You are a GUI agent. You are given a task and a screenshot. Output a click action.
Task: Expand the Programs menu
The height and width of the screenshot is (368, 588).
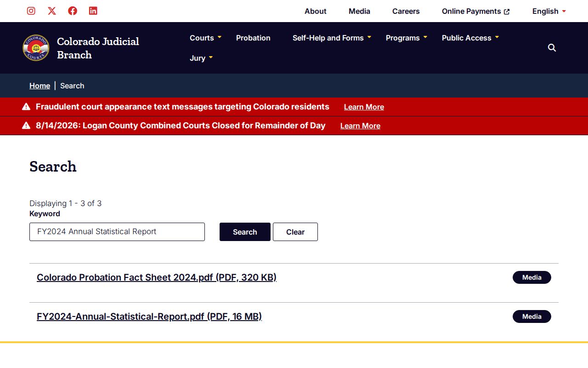[407, 38]
